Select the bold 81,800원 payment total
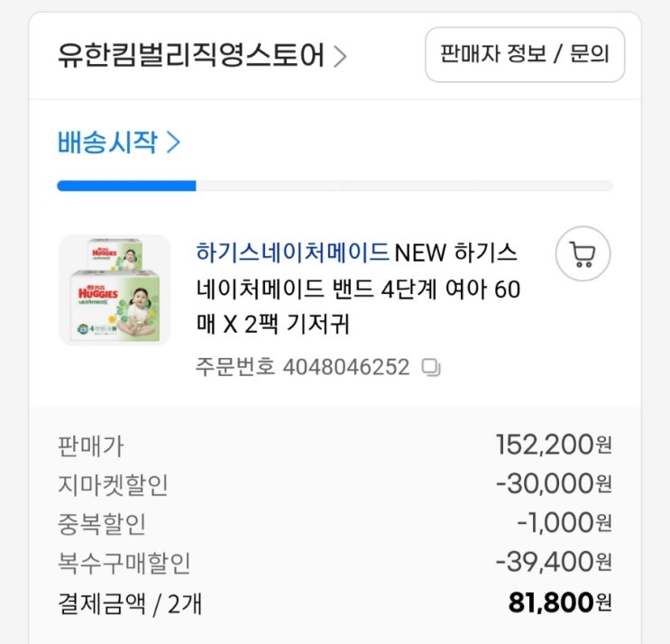This screenshot has width=670, height=644. [x=559, y=602]
